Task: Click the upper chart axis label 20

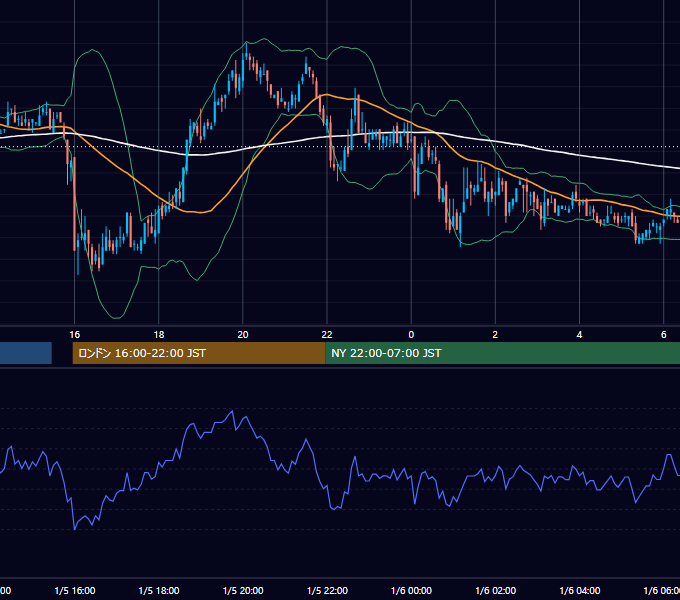Action: pyautogui.click(x=243, y=334)
